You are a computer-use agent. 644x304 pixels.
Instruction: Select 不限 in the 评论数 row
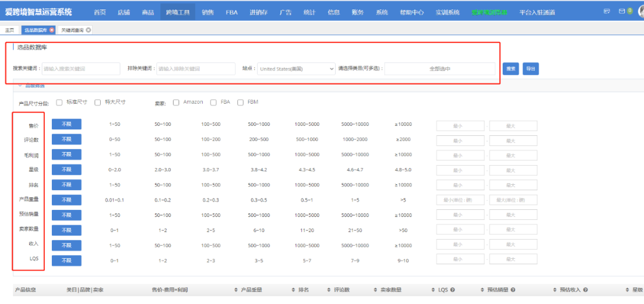pos(67,139)
